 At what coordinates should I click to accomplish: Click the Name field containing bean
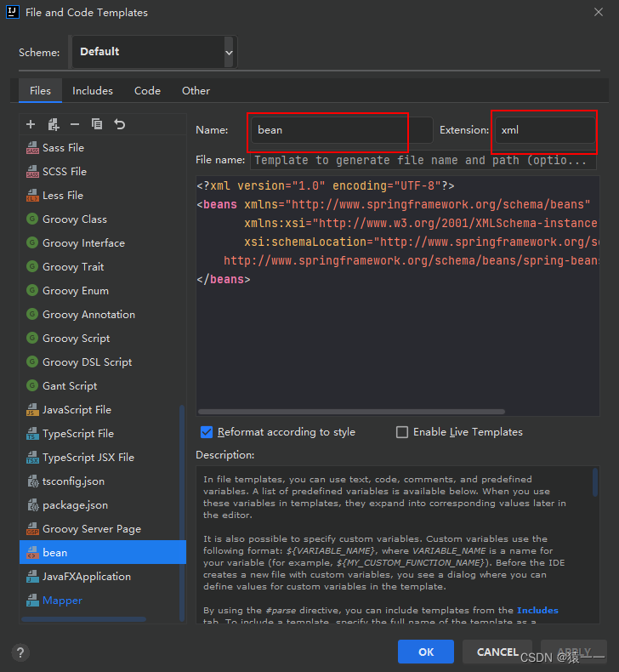342,130
